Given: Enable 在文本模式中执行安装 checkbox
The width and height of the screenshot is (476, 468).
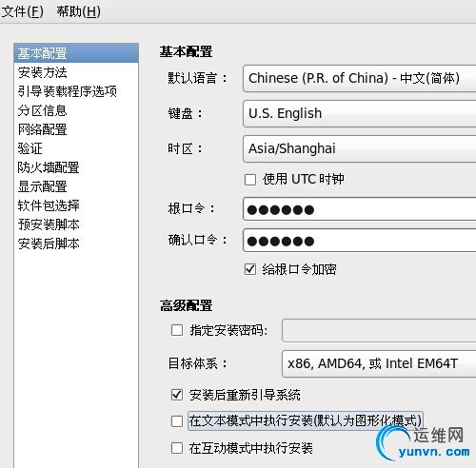Looking at the screenshot, I should coord(177,421).
